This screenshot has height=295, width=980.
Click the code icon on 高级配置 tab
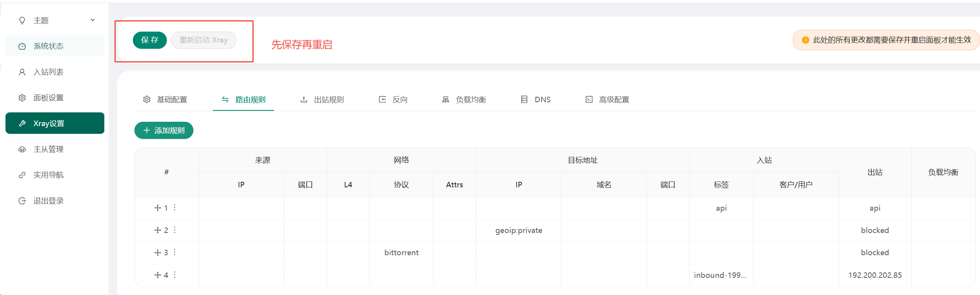click(x=589, y=100)
